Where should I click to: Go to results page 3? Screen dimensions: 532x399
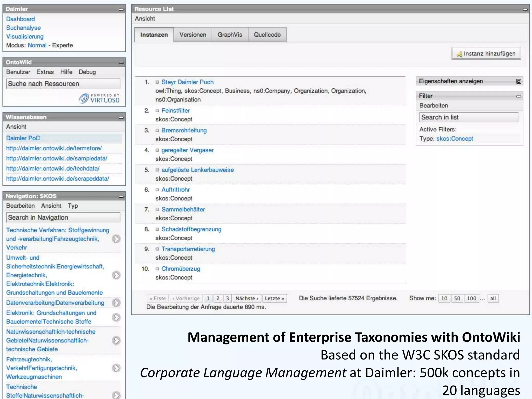228,298
